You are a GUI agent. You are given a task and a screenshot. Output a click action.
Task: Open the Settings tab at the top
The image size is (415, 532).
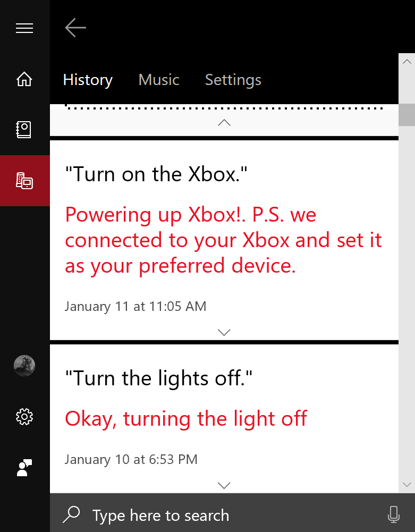point(233,80)
